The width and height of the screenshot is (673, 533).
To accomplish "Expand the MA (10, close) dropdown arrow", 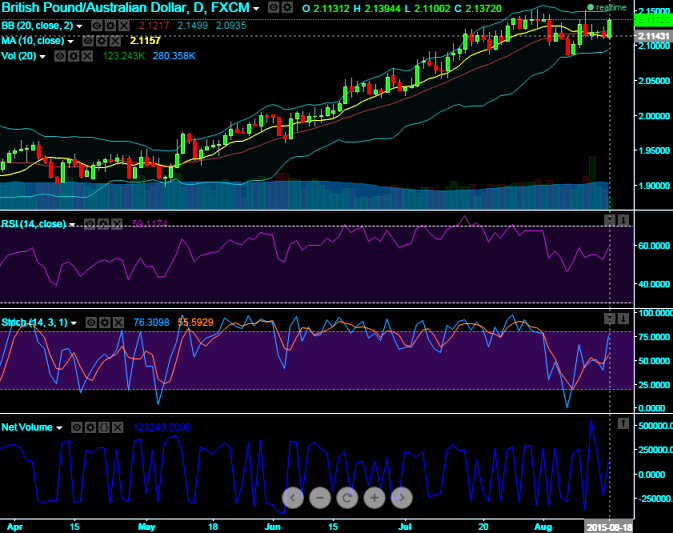I will [x=71, y=42].
